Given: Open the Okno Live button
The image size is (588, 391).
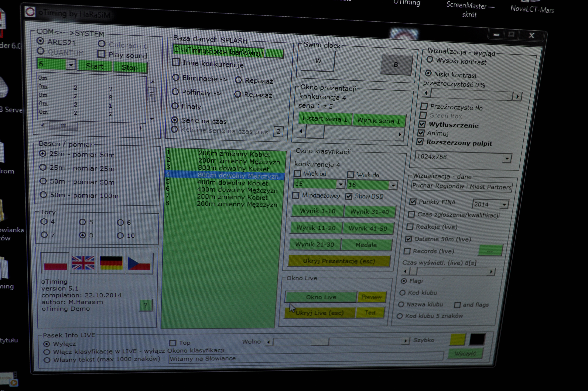Looking at the screenshot, I should 321,297.
